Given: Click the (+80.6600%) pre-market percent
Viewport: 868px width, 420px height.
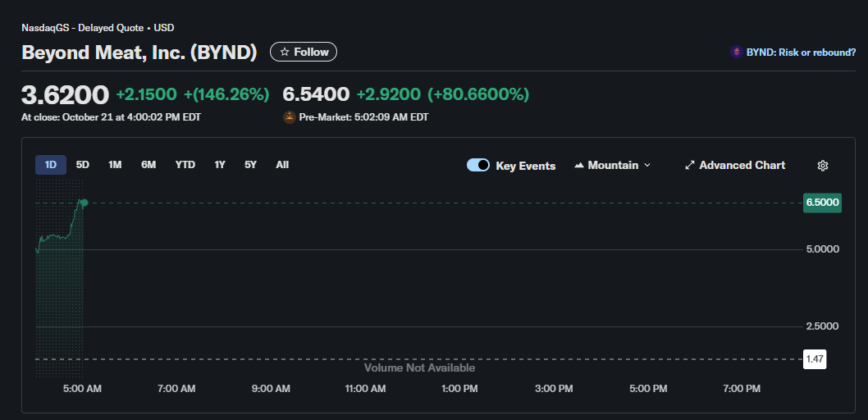Looking at the screenshot, I should pyautogui.click(x=478, y=94).
